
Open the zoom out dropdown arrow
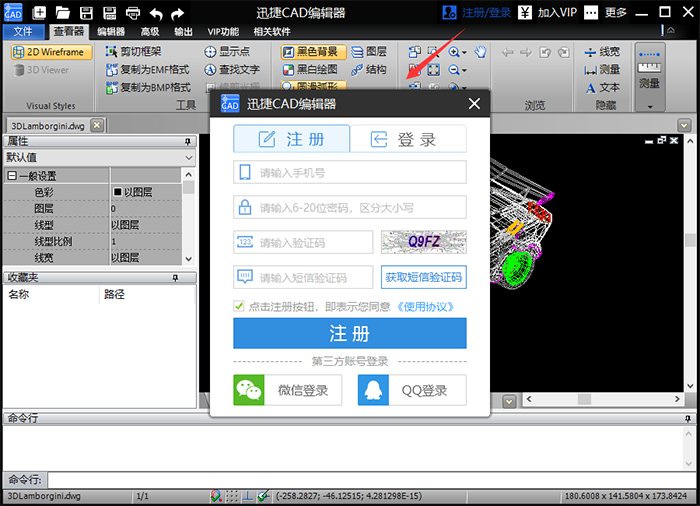click(x=464, y=70)
